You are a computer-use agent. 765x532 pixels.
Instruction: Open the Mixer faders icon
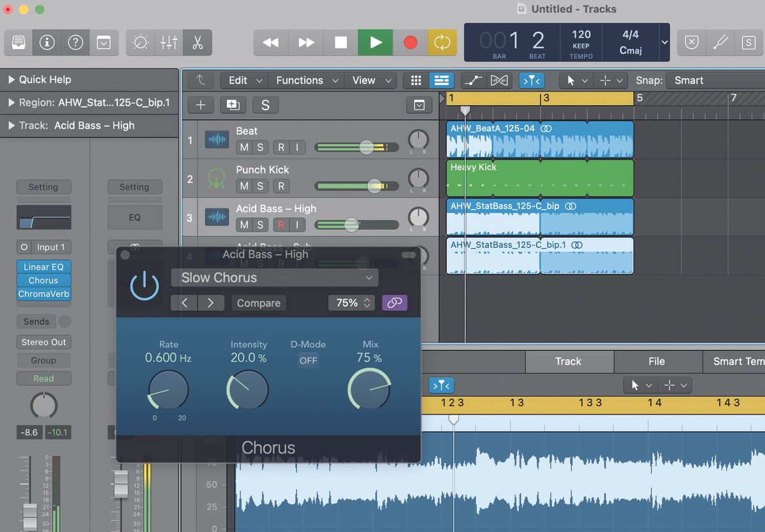coord(170,43)
